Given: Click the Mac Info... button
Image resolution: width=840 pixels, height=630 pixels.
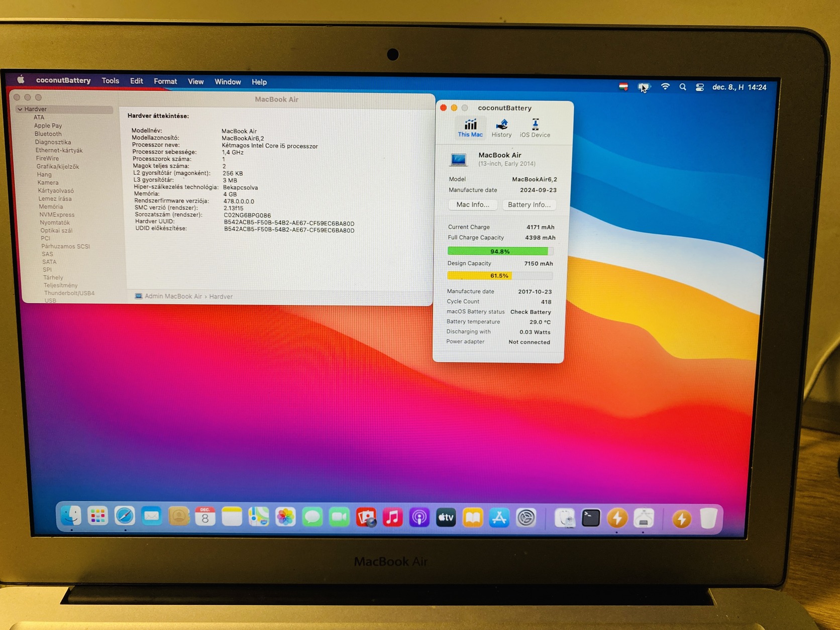Looking at the screenshot, I should point(473,204).
